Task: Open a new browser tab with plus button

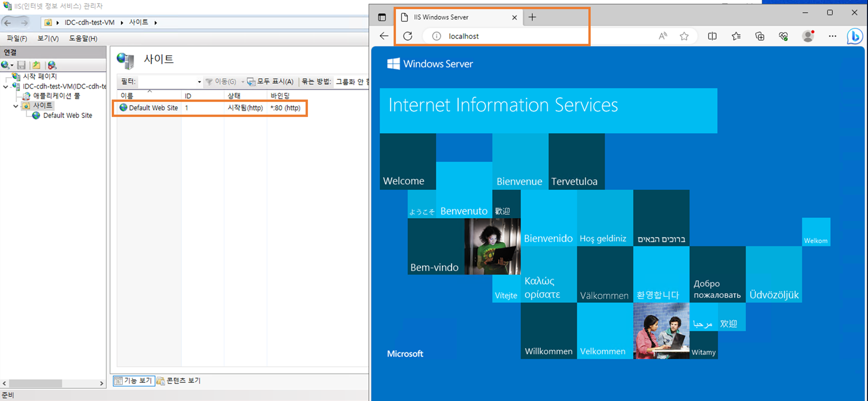Action: (x=532, y=17)
